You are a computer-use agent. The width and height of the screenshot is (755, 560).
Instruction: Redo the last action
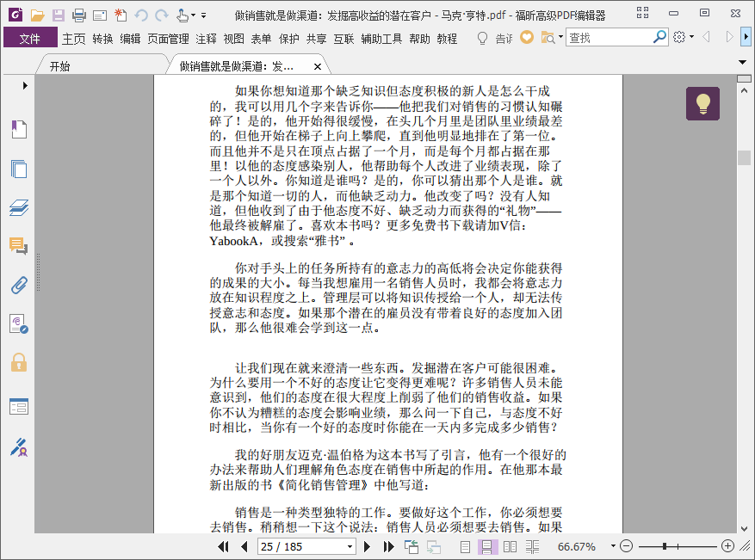tap(162, 15)
